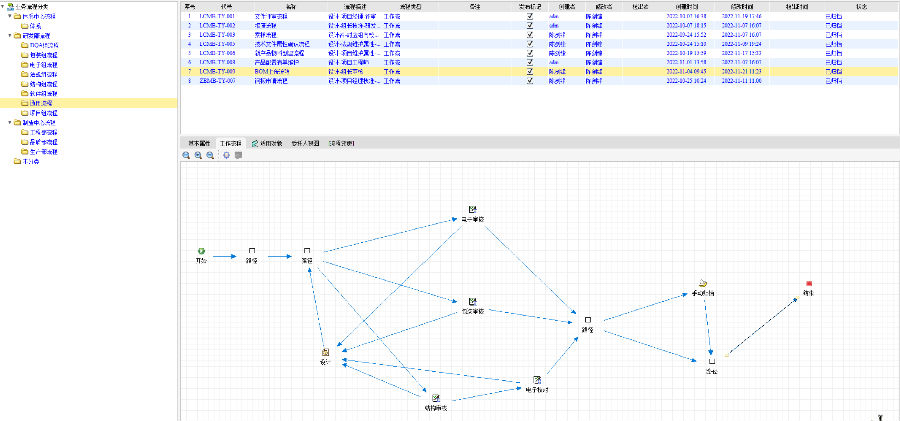Collapse the third folder group in tree
Viewport: 900px width, 421px height.
point(10,122)
